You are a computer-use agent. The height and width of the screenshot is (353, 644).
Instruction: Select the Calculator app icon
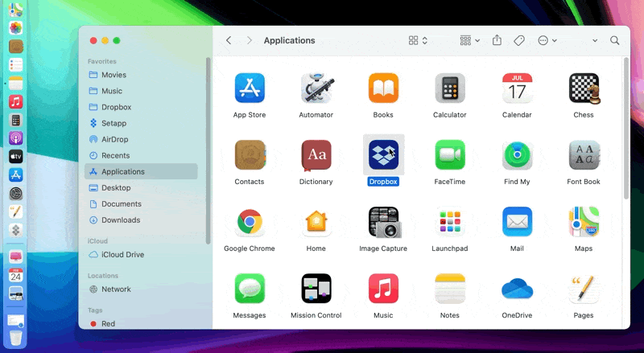click(450, 88)
